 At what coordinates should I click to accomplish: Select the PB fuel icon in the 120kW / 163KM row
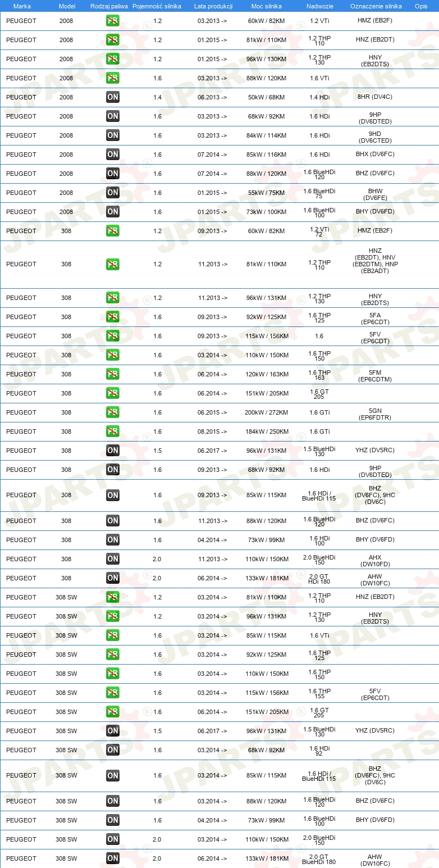113,374
